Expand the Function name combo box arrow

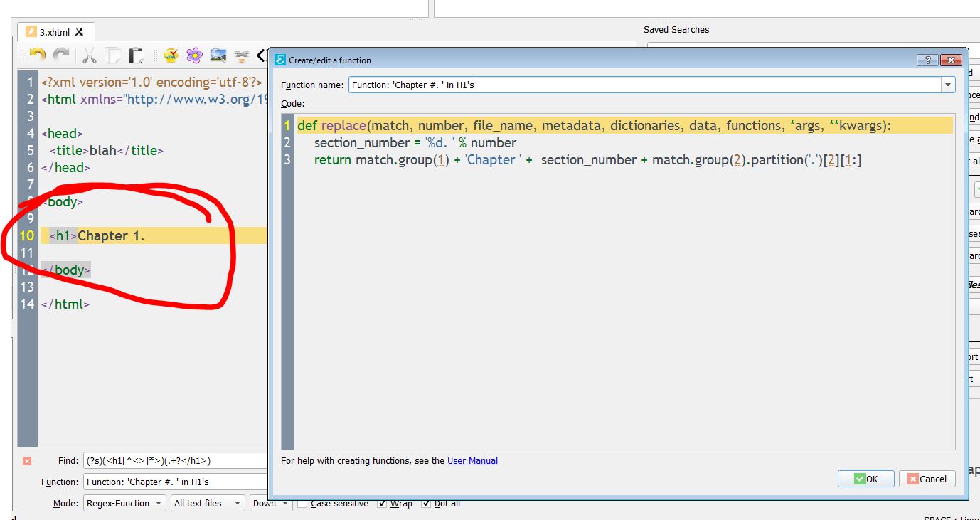[947, 85]
